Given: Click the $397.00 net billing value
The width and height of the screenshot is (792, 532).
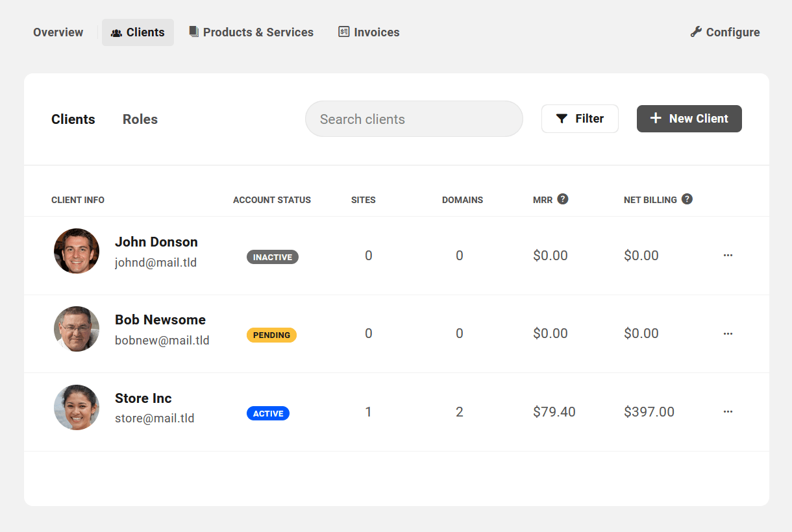Looking at the screenshot, I should (649, 412).
